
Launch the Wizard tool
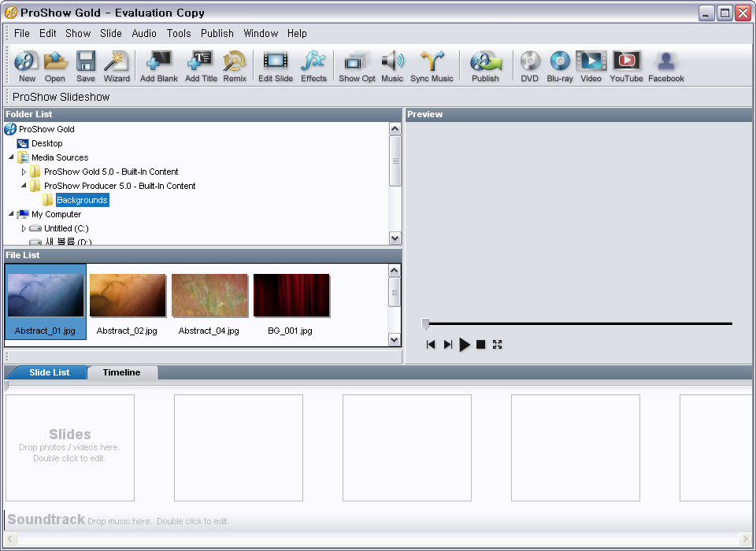point(117,66)
